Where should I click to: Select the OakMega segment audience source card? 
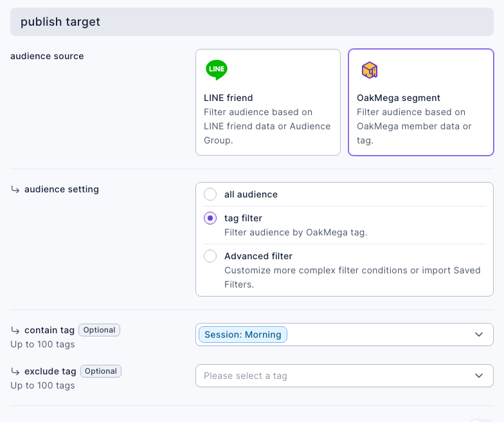coord(420,102)
